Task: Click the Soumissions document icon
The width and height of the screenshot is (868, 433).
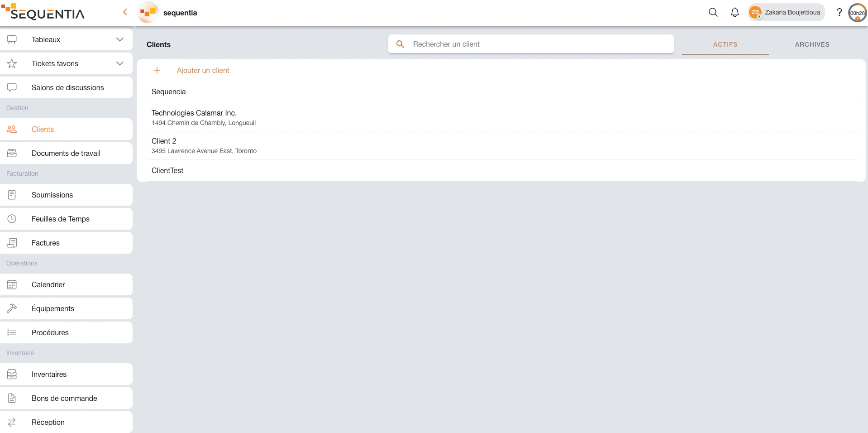Action: pyautogui.click(x=12, y=195)
